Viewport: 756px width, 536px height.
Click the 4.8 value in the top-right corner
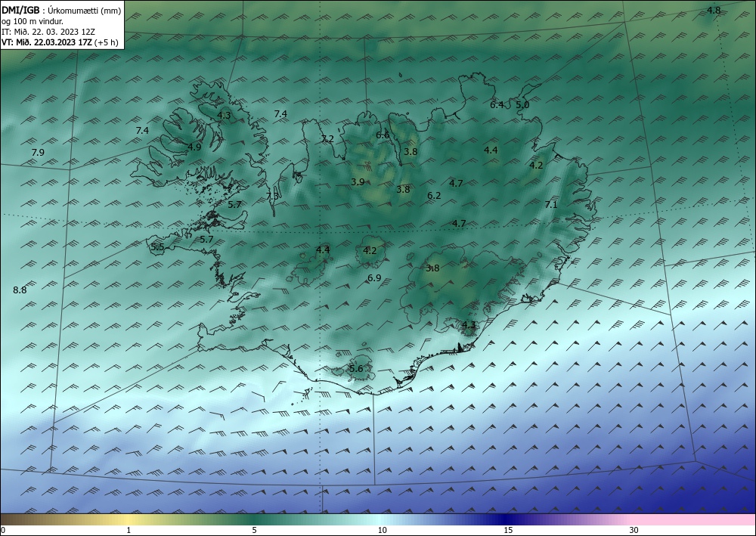click(x=714, y=10)
